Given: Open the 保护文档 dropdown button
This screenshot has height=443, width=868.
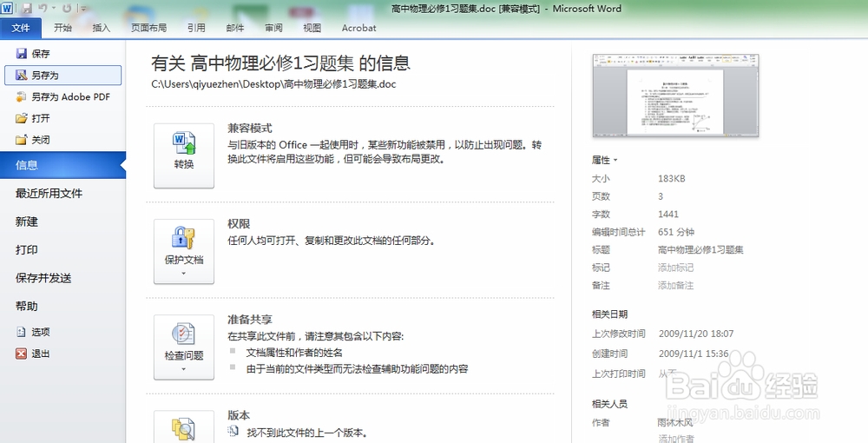Looking at the screenshot, I should (x=184, y=251).
